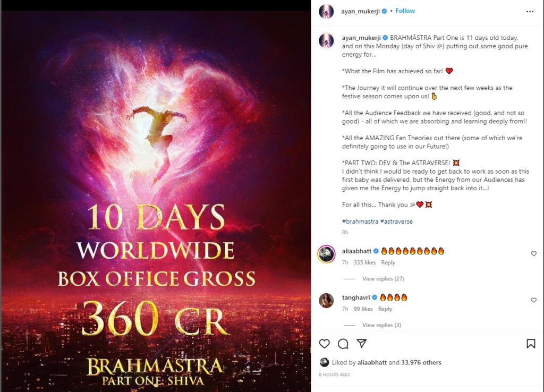The image size is (544, 392).
Task: Save post with bookmark icon
Action: click(531, 344)
